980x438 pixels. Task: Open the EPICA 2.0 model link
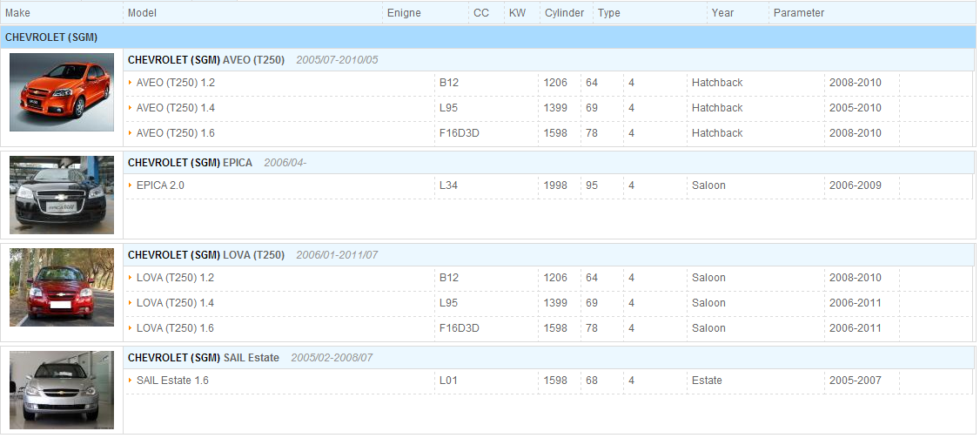point(161,185)
